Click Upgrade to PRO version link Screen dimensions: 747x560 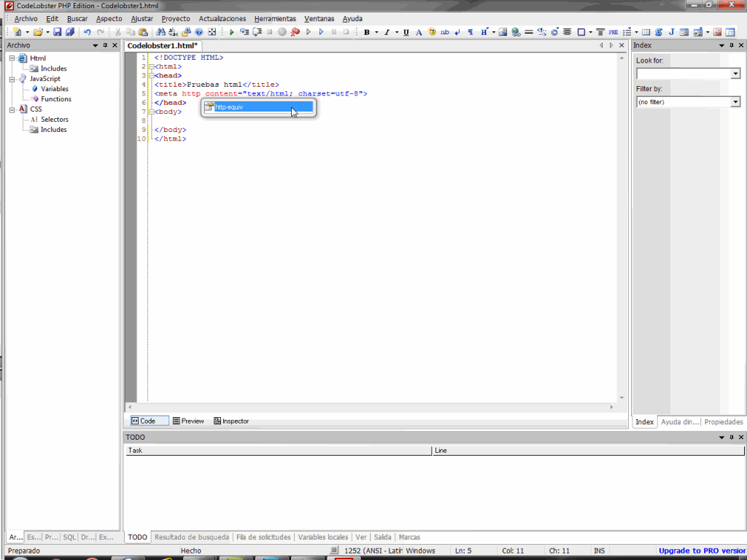point(702,551)
